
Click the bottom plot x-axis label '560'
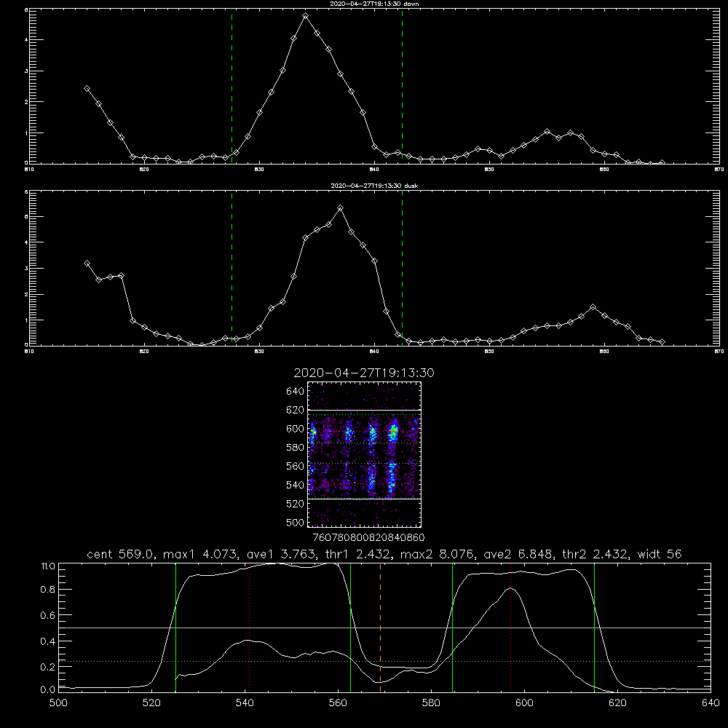click(x=338, y=703)
